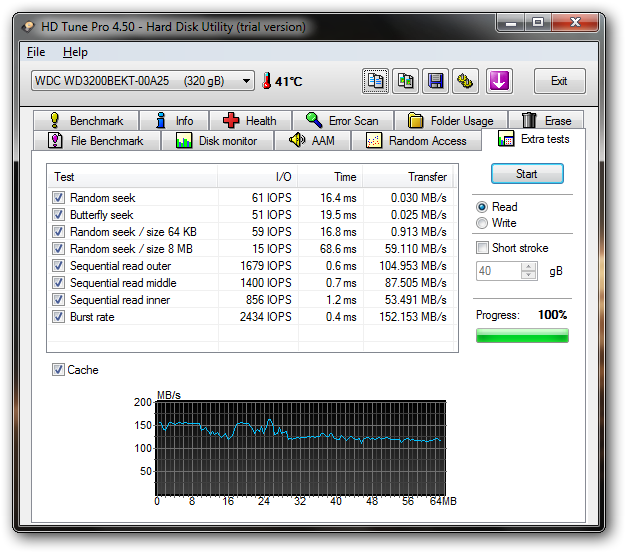Uncheck the Burst rate test

58,317
